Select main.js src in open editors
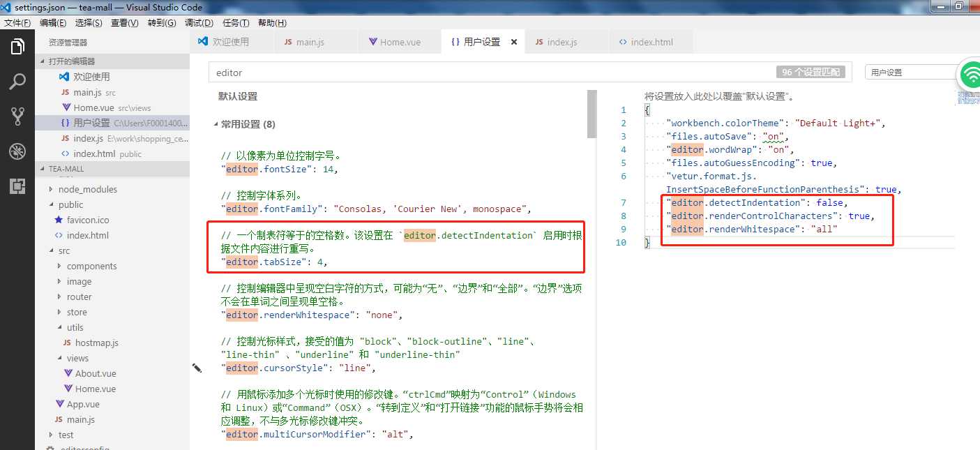The image size is (980, 450). click(112, 92)
